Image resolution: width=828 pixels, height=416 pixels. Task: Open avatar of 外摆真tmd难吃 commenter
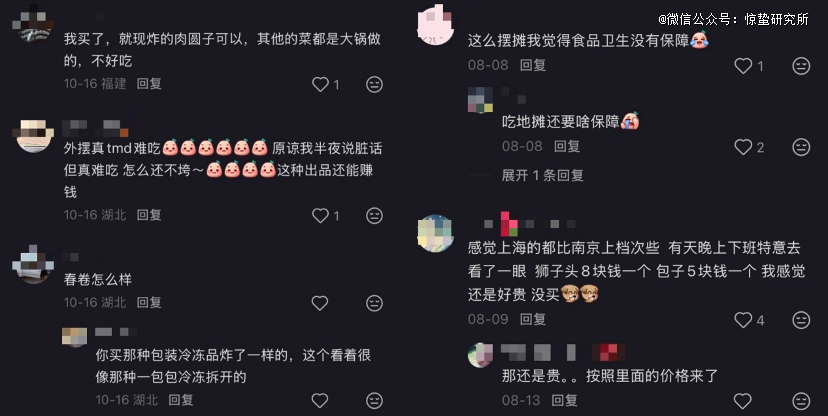pyautogui.click(x=35, y=136)
